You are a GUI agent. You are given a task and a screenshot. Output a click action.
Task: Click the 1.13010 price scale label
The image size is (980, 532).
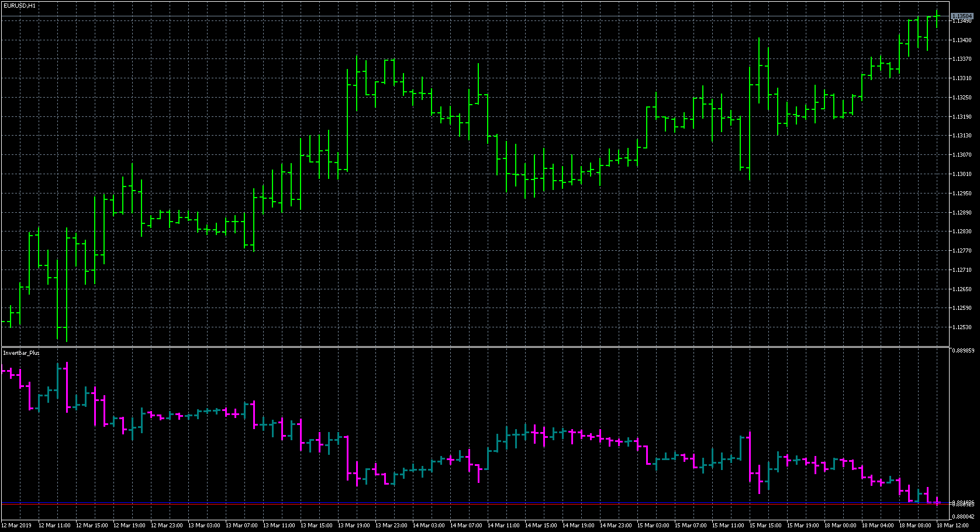pyautogui.click(x=961, y=174)
